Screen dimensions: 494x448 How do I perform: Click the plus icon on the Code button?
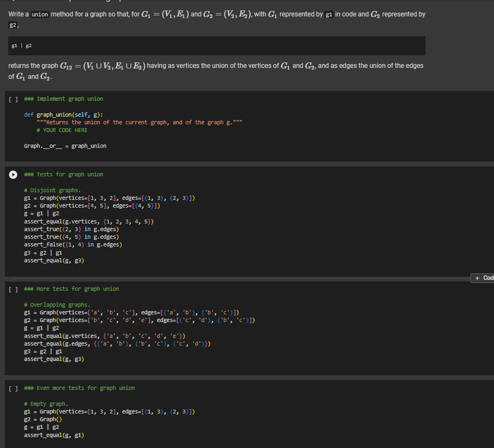(x=476, y=278)
